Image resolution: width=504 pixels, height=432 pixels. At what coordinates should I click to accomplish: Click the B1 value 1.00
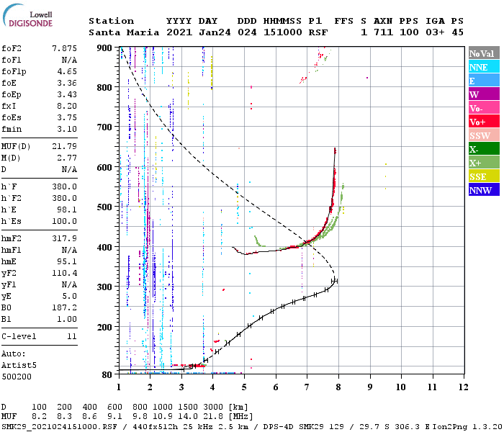tap(67, 319)
